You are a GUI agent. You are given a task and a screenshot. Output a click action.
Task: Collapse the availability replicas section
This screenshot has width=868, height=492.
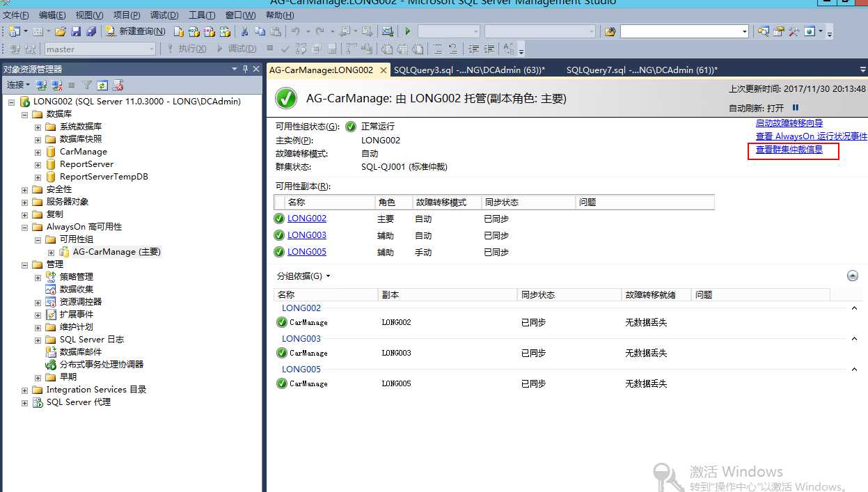point(853,276)
